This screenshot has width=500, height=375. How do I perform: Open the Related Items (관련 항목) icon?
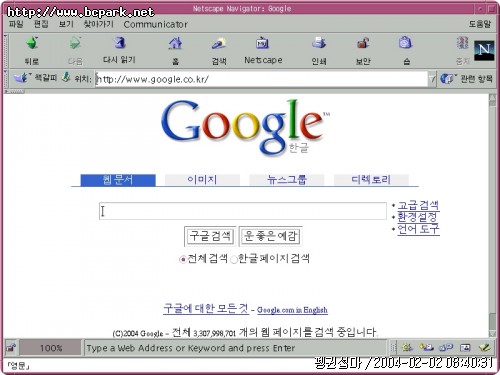[448, 79]
